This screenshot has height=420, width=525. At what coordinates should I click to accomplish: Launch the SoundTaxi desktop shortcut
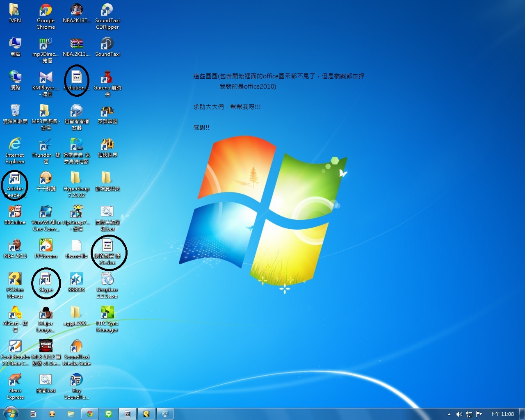(x=107, y=47)
